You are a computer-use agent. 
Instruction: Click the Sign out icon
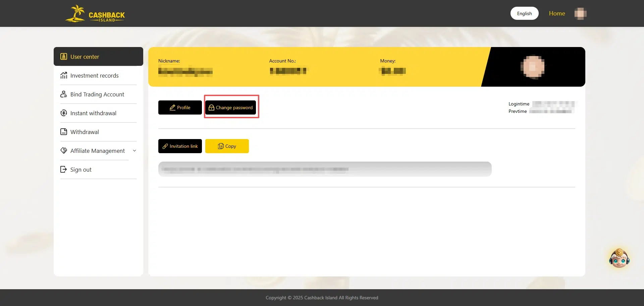coord(64,169)
